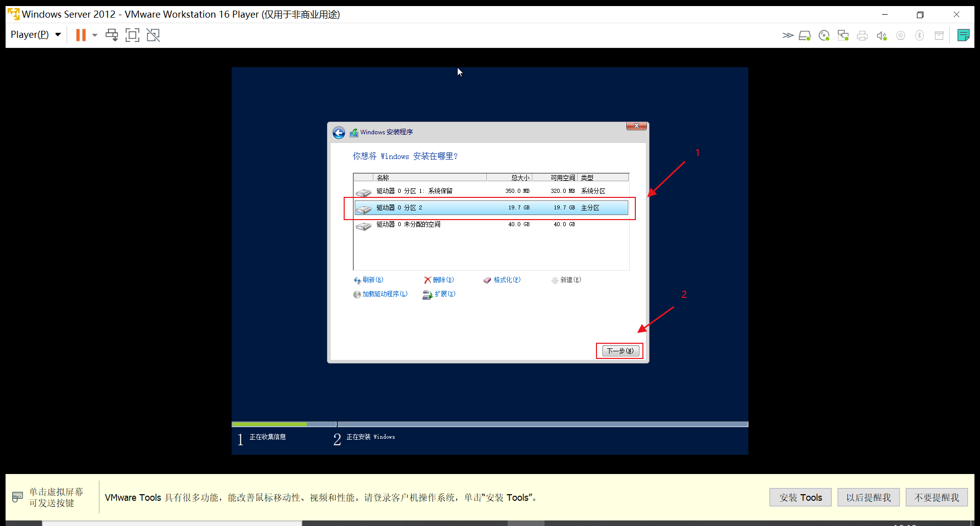This screenshot has width=980, height=526.
Task: Click the send Ctrl+Alt+Del icon
Action: (x=112, y=35)
